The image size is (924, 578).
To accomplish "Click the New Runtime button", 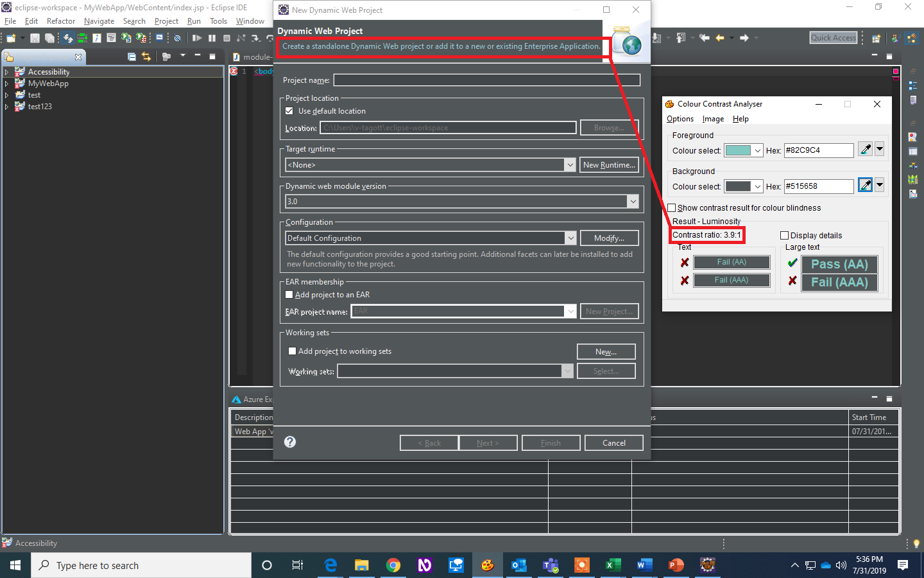I will click(608, 164).
